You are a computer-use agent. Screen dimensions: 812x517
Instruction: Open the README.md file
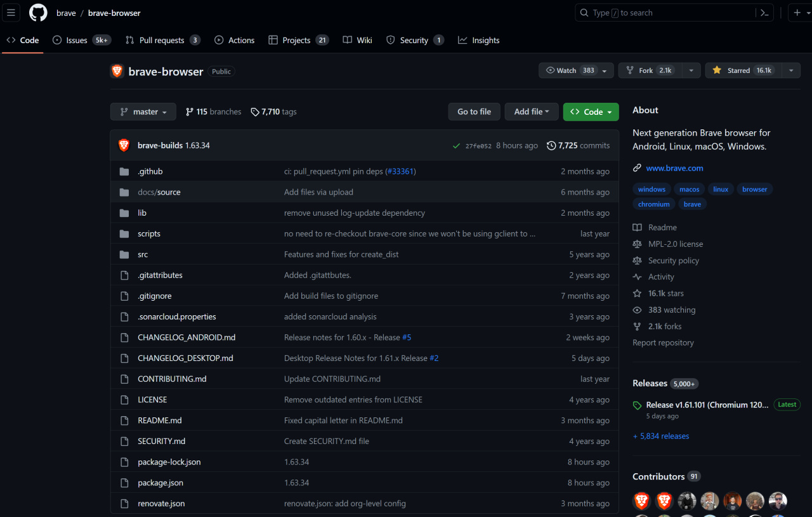[x=160, y=421]
